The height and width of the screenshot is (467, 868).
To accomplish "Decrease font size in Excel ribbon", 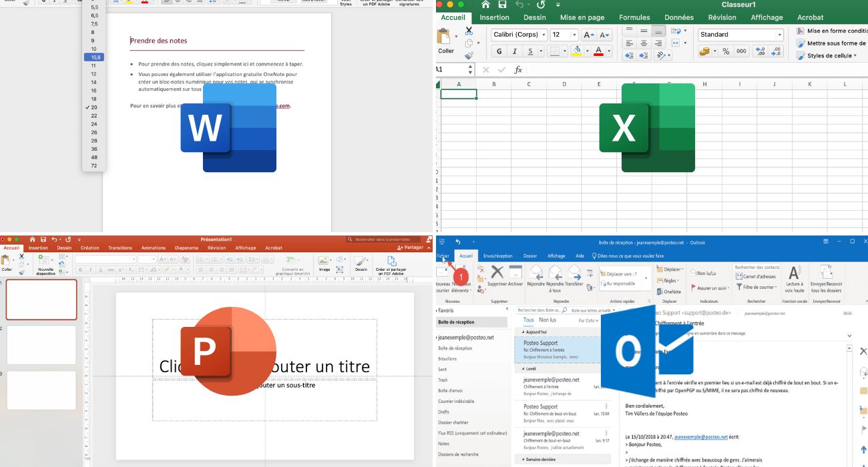I will (604, 35).
